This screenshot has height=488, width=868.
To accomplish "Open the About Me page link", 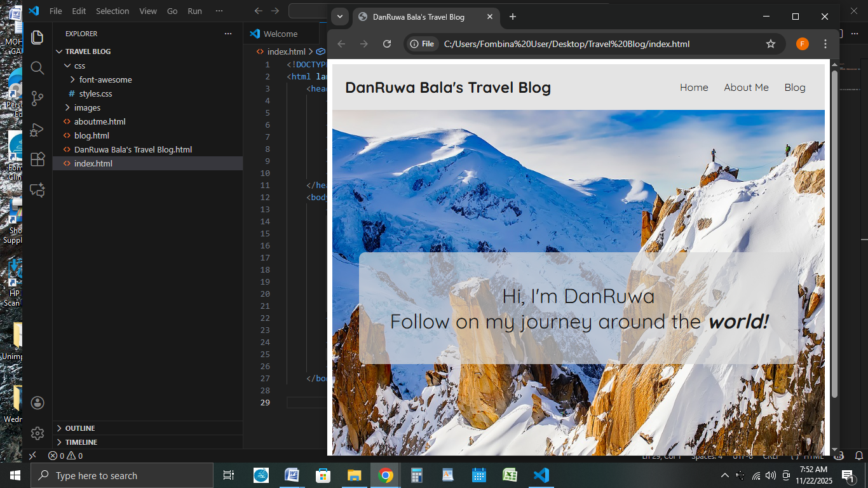I will click(746, 87).
